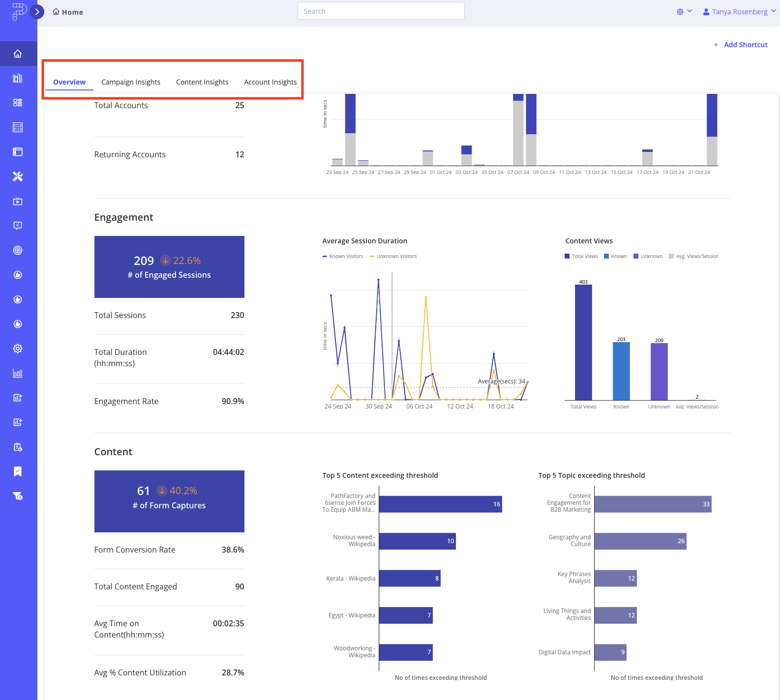Click the down arrow icon beside 40.2%
The width and height of the screenshot is (780, 700).
(162, 491)
